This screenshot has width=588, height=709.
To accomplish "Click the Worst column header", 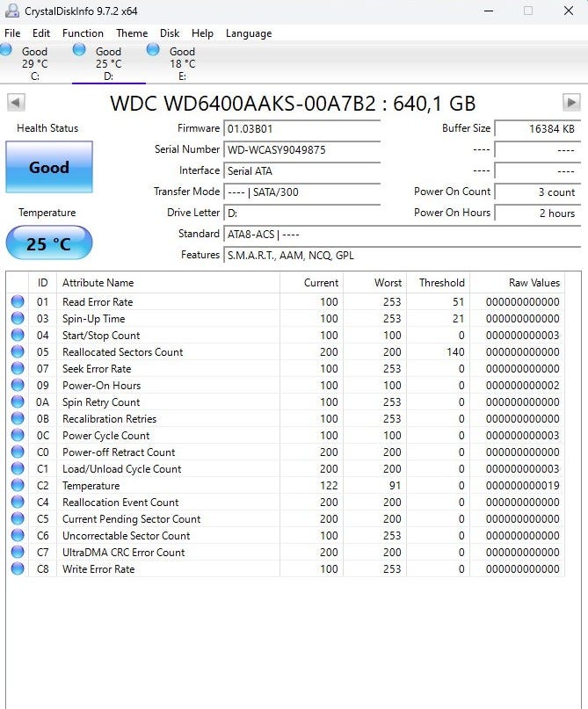I will click(x=375, y=283).
